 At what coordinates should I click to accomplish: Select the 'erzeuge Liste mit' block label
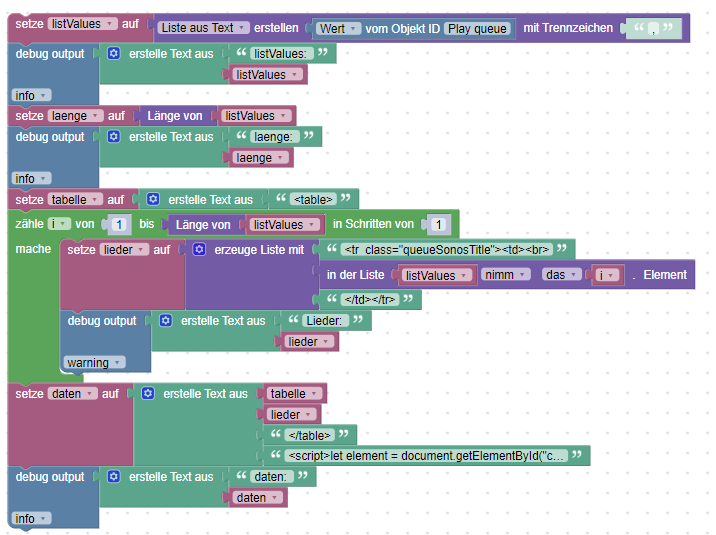pyautogui.click(x=259, y=250)
